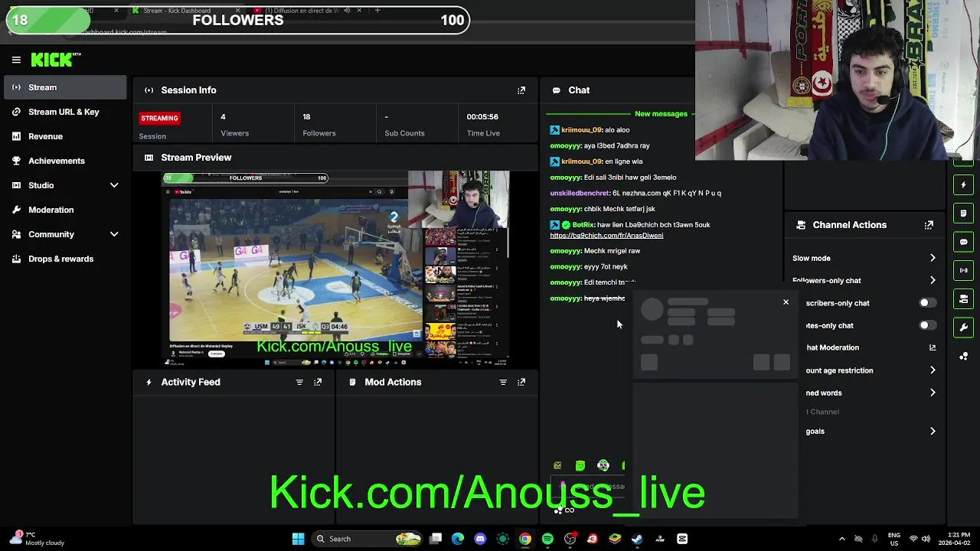The image size is (980, 551).
Task: Open Spotify from the taskbar
Action: pos(547,539)
